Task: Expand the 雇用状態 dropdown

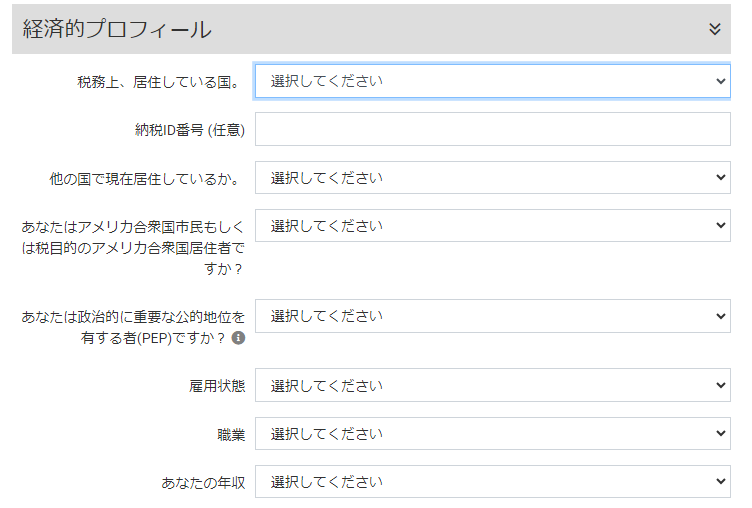Action: point(493,385)
